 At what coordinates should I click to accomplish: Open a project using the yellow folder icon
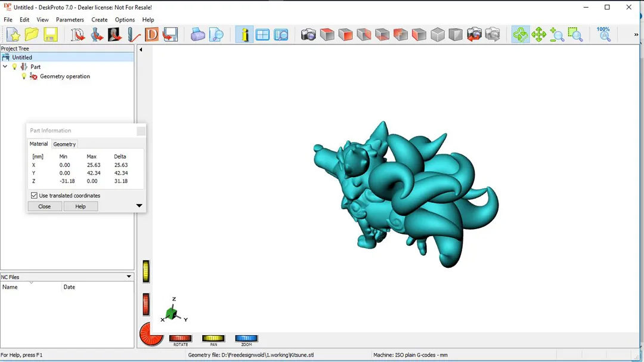coord(32,35)
